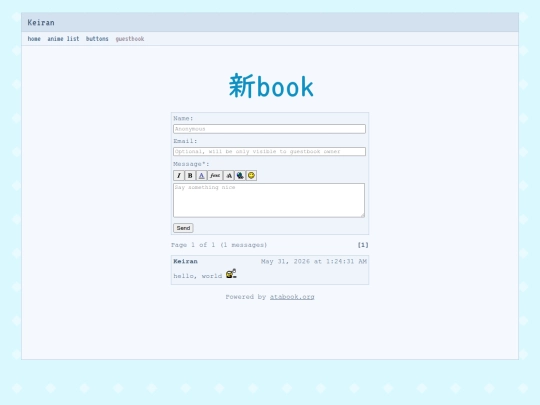Screen dimensions: 540x405
Task: Select the "Page 1 of 1 (1 messages)" text
Action: coord(219,245)
